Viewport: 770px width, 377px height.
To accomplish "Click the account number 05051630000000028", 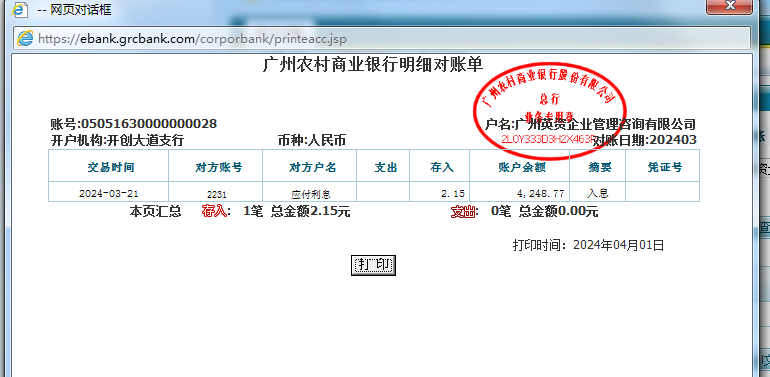I will click(x=149, y=124).
